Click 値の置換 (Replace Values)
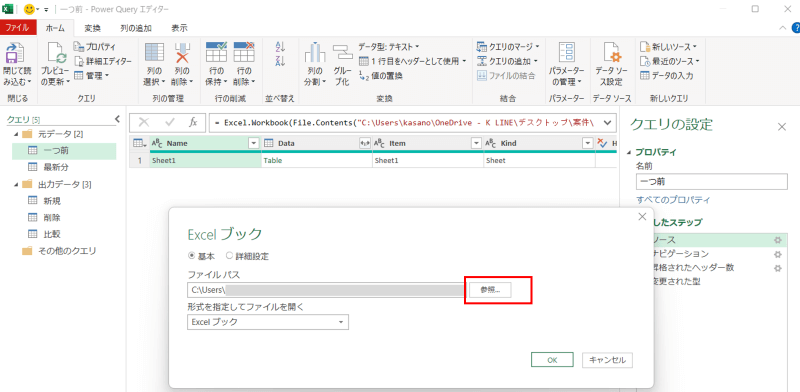The width and height of the screenshot is (800, 392). click(x=381, y=76)
